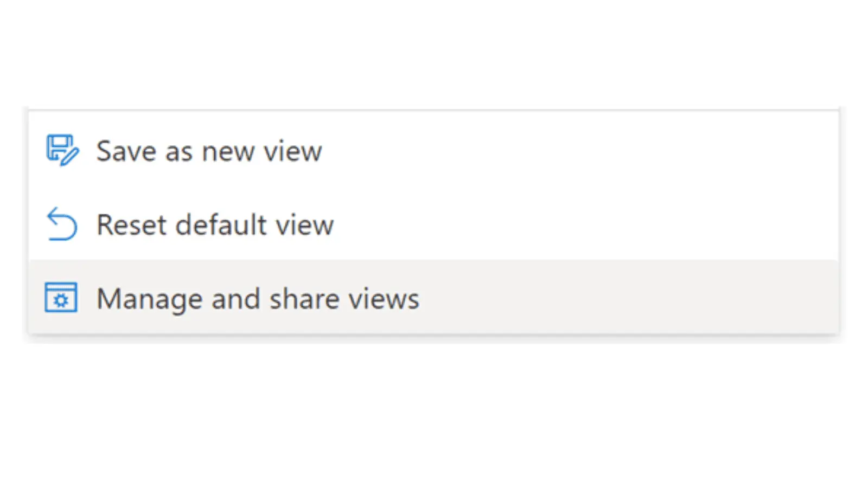The width and height of the screenshot is (868, 488).
Task: Open the manage views option in the menu
Action: pyautogui.click(x=433, y=297)
